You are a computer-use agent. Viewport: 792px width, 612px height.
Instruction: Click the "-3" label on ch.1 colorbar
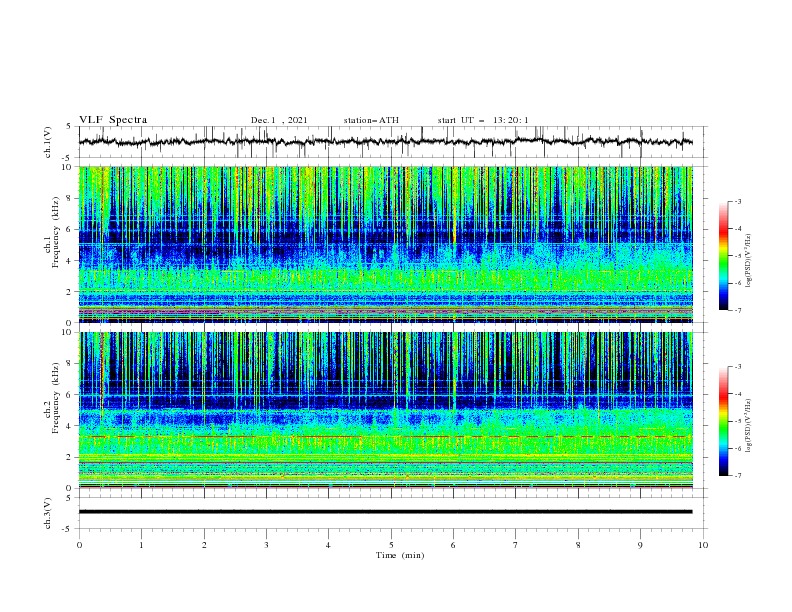click(737, 202)
